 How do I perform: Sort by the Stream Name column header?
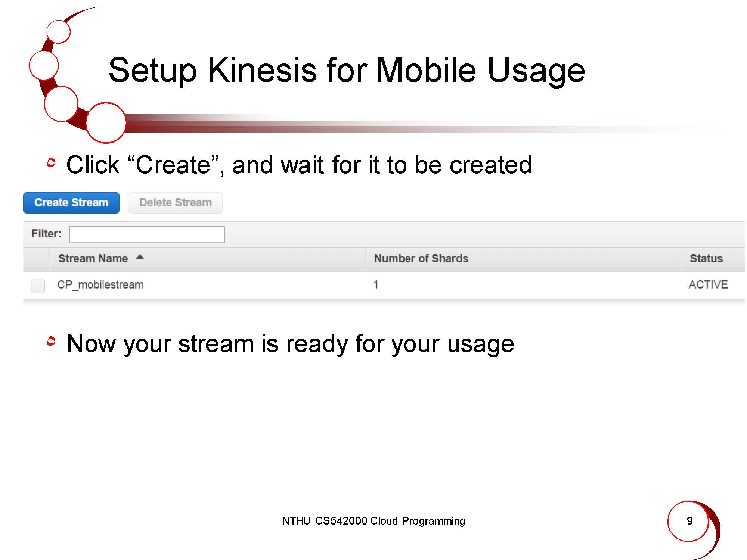(93, 258)
